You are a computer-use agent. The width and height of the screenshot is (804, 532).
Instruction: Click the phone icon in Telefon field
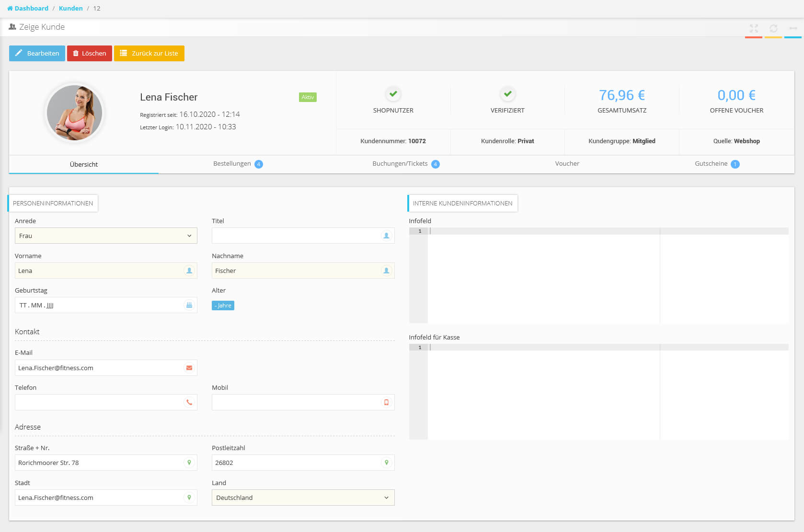[x=189, y=403]
